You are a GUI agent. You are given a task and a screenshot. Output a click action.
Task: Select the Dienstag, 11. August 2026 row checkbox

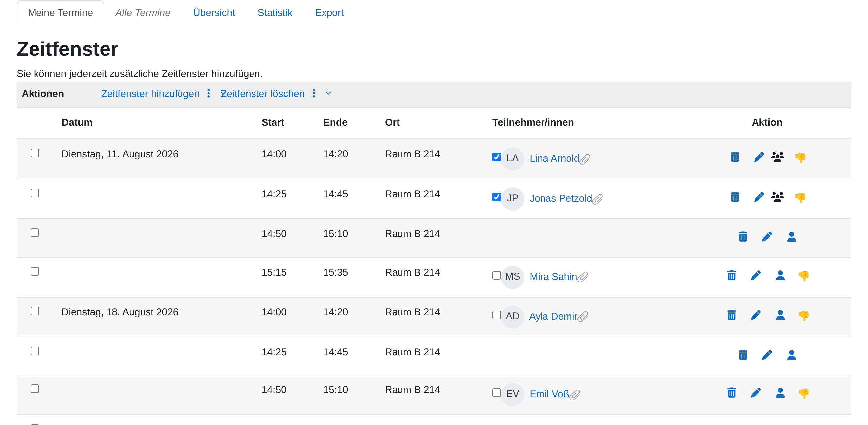(35, 153)
